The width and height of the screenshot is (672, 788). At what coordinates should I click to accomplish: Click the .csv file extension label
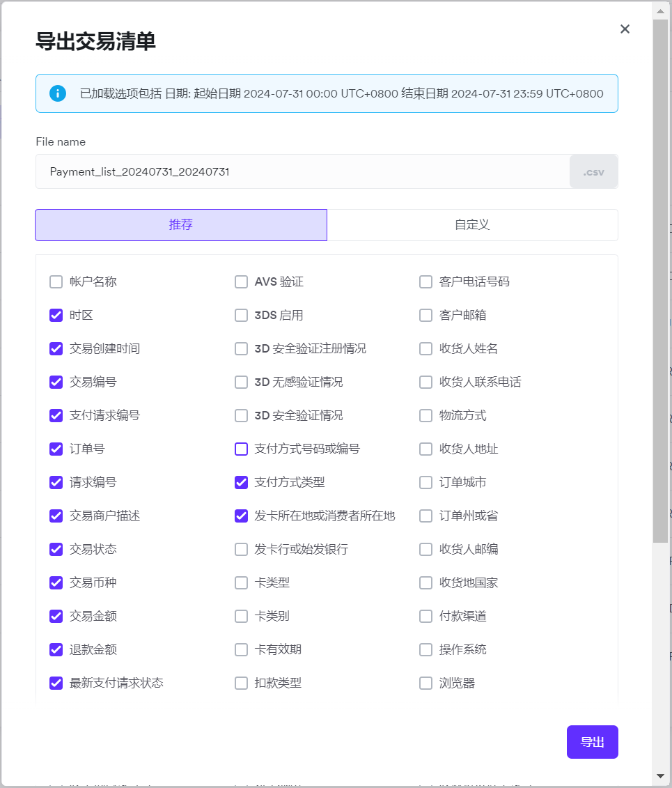[593, 171]
